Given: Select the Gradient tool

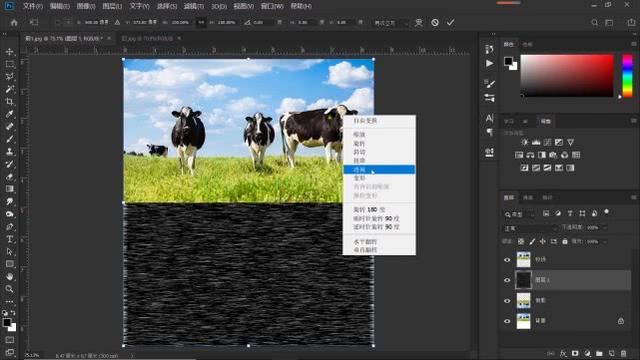Looking at the screenshot, I should (x=10, y=189).
